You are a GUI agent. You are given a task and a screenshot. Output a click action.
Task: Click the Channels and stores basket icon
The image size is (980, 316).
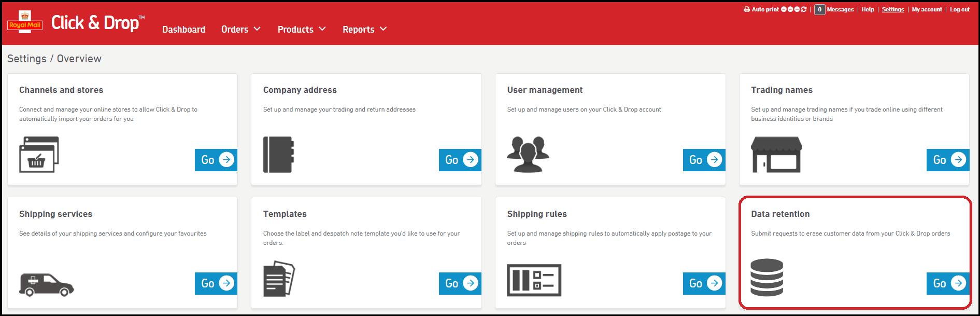point(39,154)
